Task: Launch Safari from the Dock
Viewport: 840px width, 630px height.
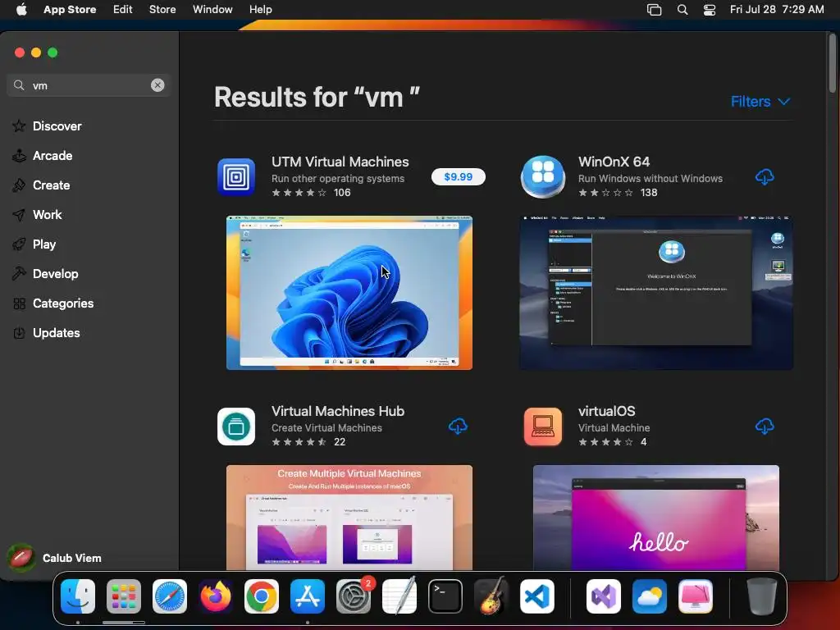Action: (170, 596)
